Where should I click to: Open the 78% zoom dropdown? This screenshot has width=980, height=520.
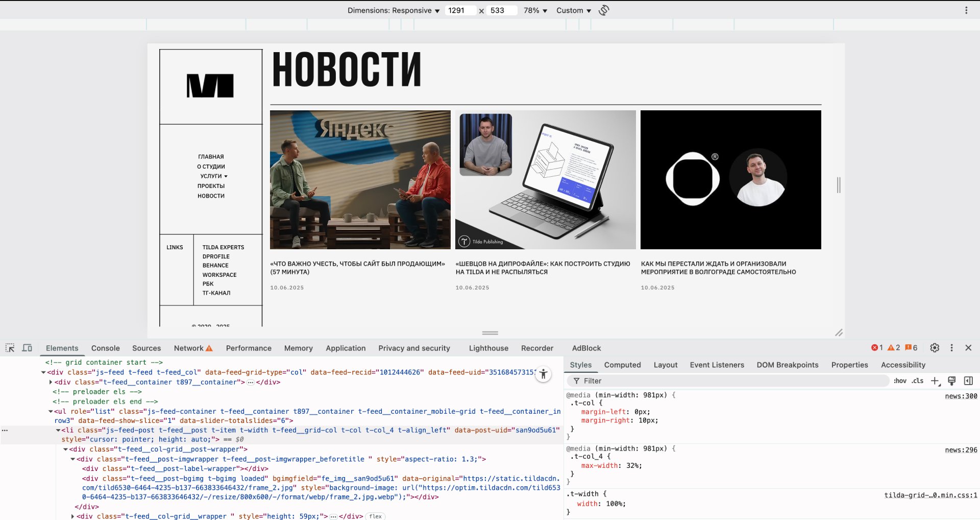click(x=535, y=10)
